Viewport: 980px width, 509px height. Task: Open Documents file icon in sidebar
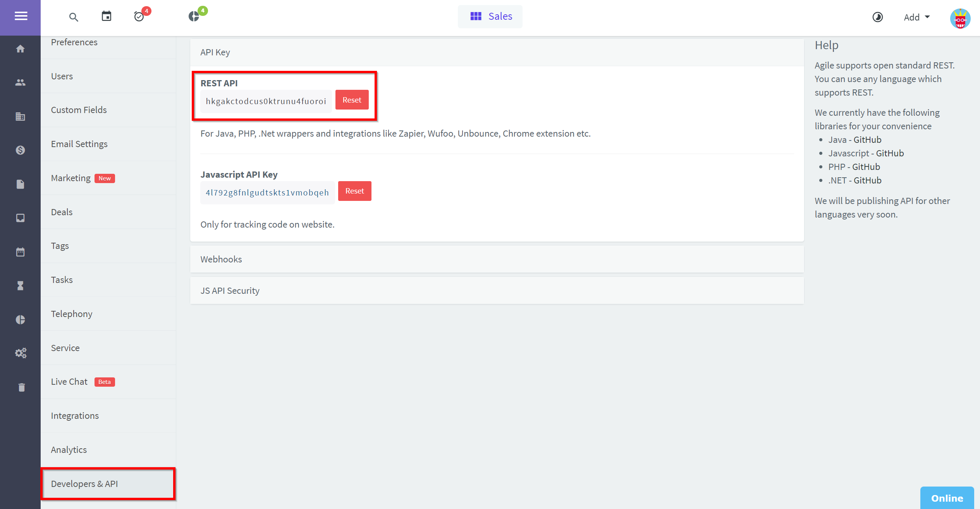coord(20,184)
